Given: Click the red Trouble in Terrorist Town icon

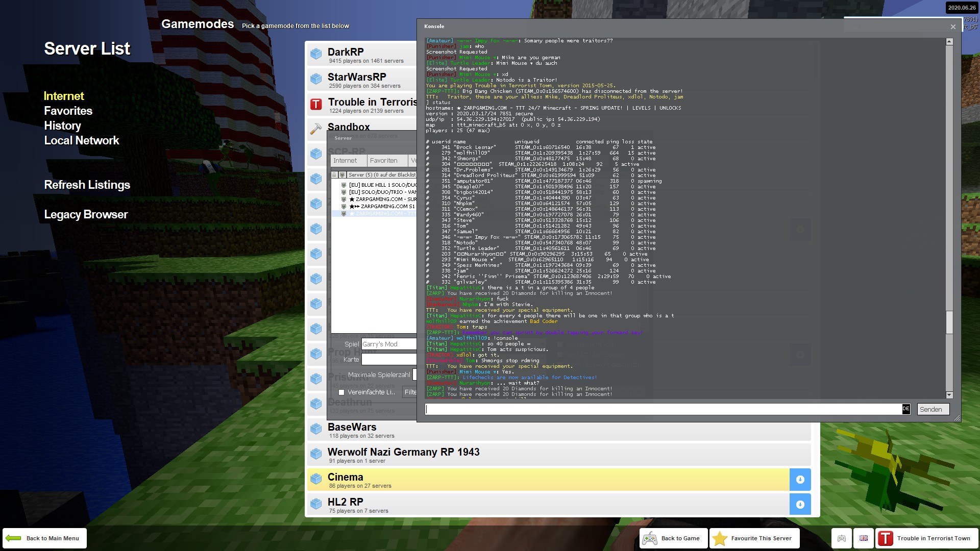Looking at the screenshot, I should coord(316,104).
